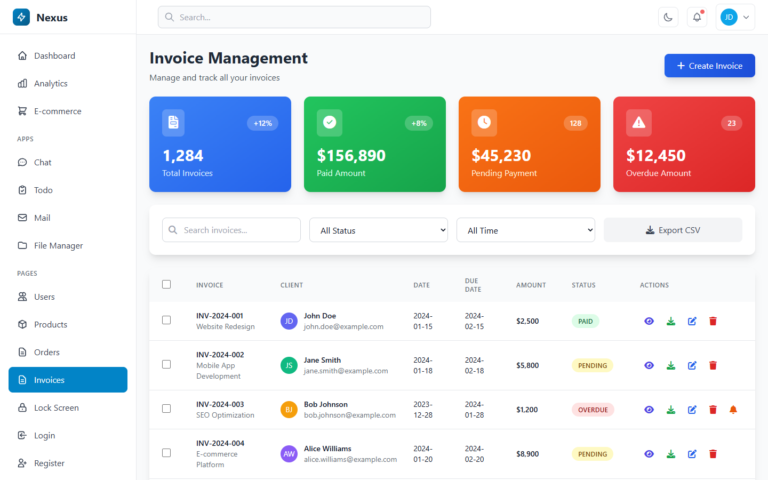Delete invoice INV-2024-001
This screenshot has width=768, height=480.
[x=713, y=321]
